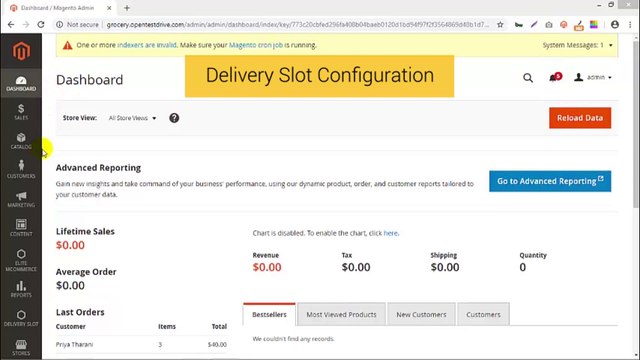
Task: Click the Revenue $0.00 value
Action: coord(267,267)
